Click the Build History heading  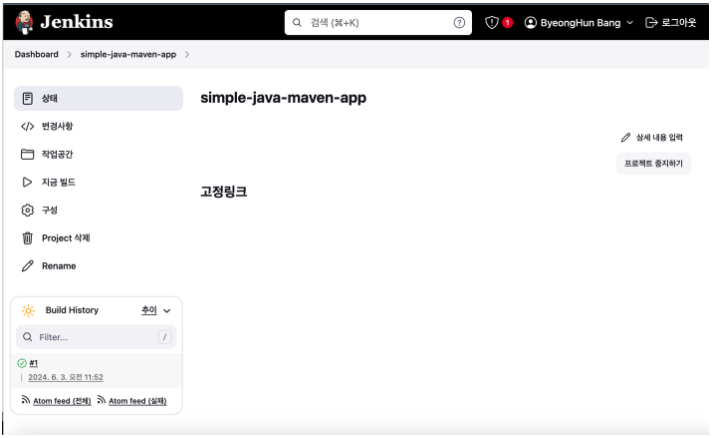click(x=72, y=310)
